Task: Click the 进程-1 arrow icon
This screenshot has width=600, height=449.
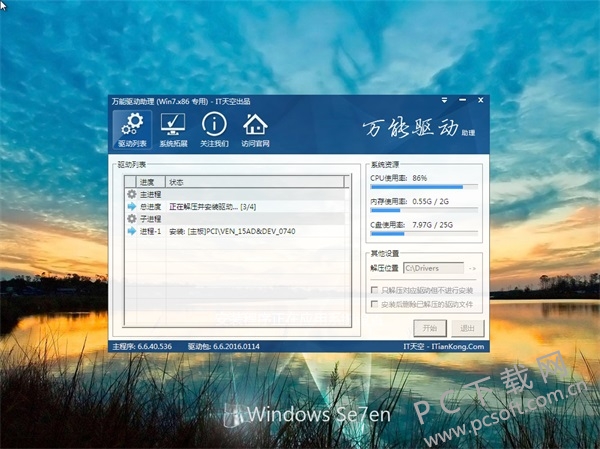Action: point(132,231)
